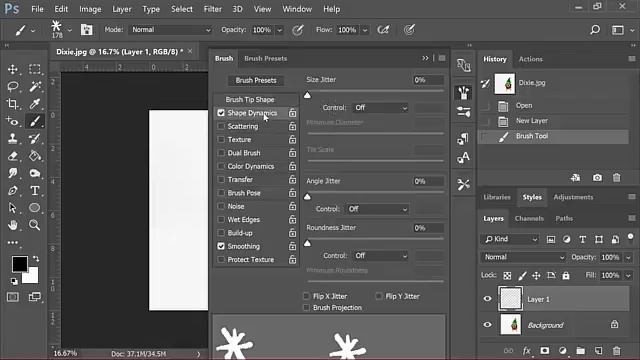Select the Move tool
Image resolution: width=640 pixels, height=360 pixels.
point(13,69)
